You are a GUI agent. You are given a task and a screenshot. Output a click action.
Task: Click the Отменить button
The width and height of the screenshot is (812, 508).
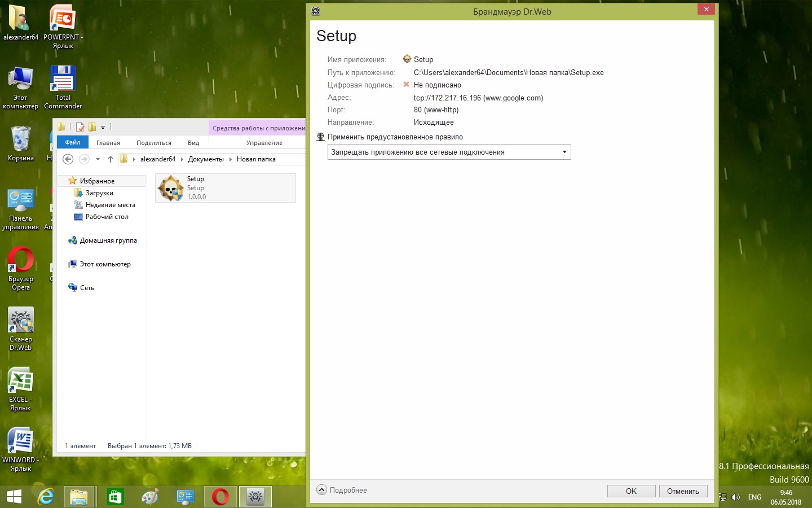click(x=683, y=491)
